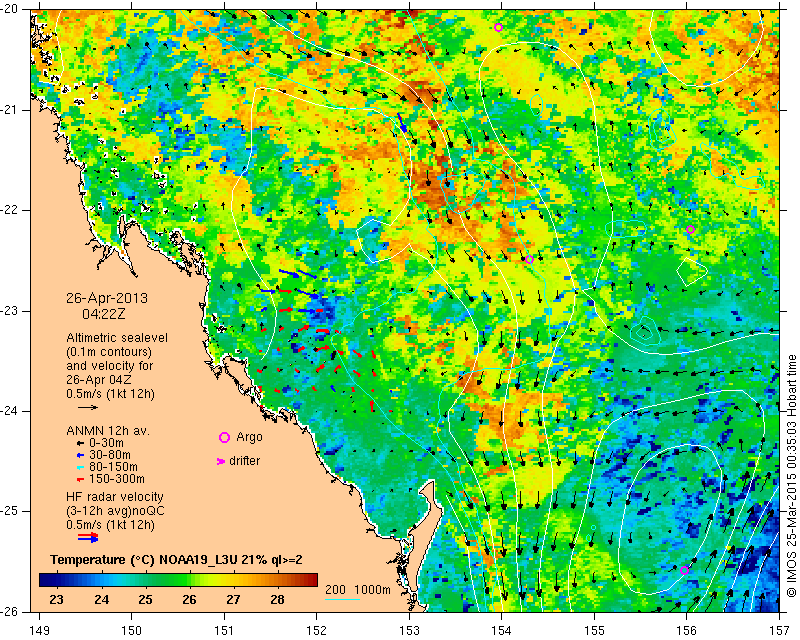Click the Argo float marker near 154E, 20.2S
The height and width of the screenshot is (640, 800).
[x=498, y=28]
